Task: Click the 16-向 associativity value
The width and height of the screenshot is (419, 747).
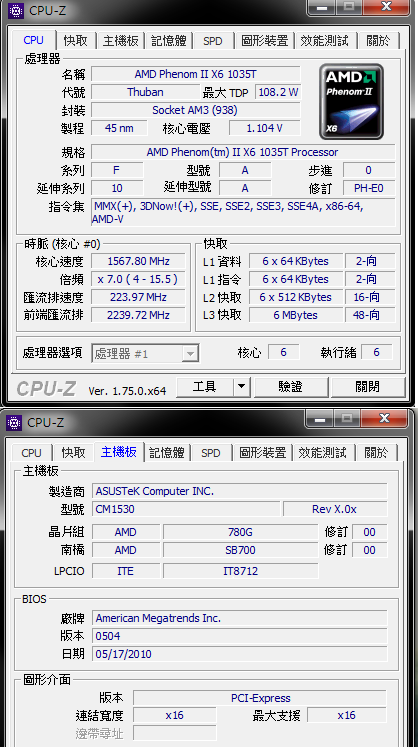Action: (370, 297)
